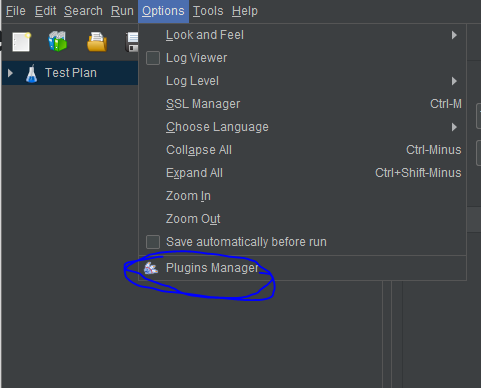Screen dimensions: 481x388
Task: Select Log Level menu entry
Action: coord(303,81)
